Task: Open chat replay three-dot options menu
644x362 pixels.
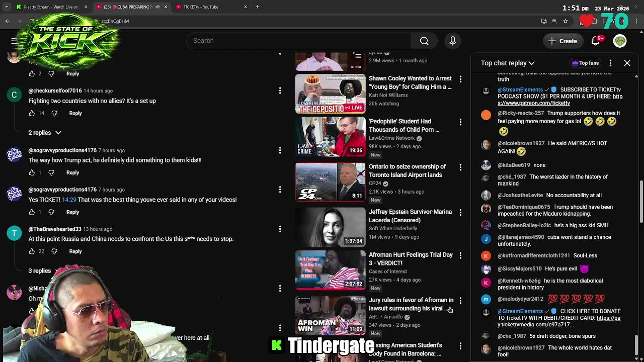Action: 610,63
